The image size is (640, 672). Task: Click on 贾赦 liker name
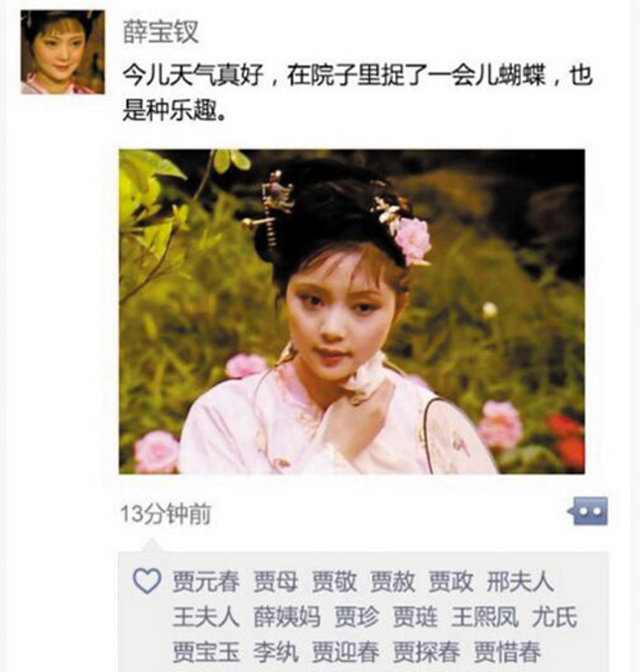coord(393,582)
